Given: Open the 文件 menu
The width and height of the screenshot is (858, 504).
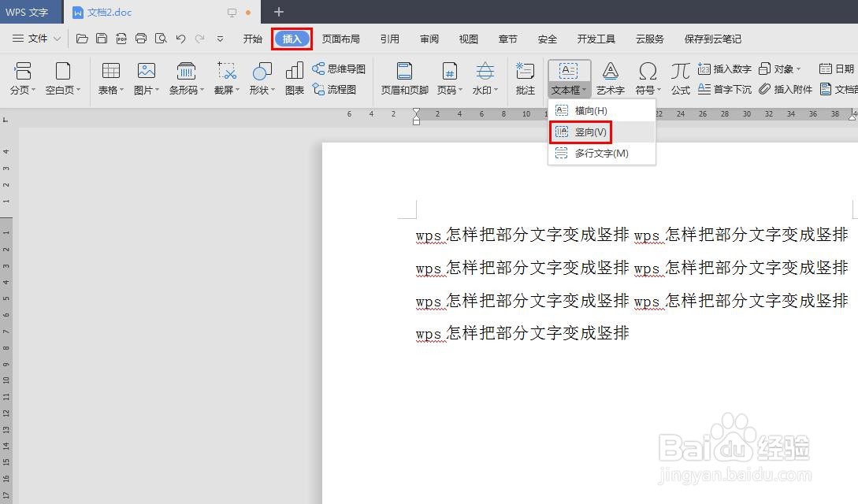Looking at the screenshot, I should (x=36, y=39).
